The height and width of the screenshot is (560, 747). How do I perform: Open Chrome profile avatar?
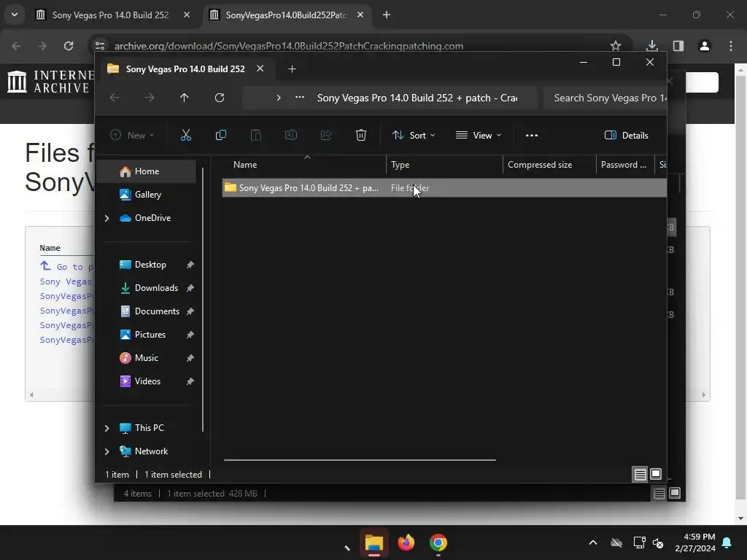point(705,46)
